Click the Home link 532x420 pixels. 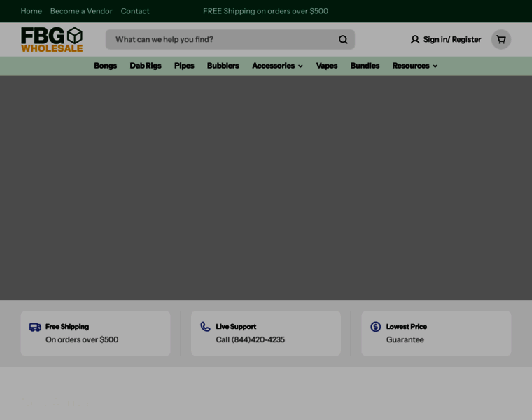[x=31, y=11]
